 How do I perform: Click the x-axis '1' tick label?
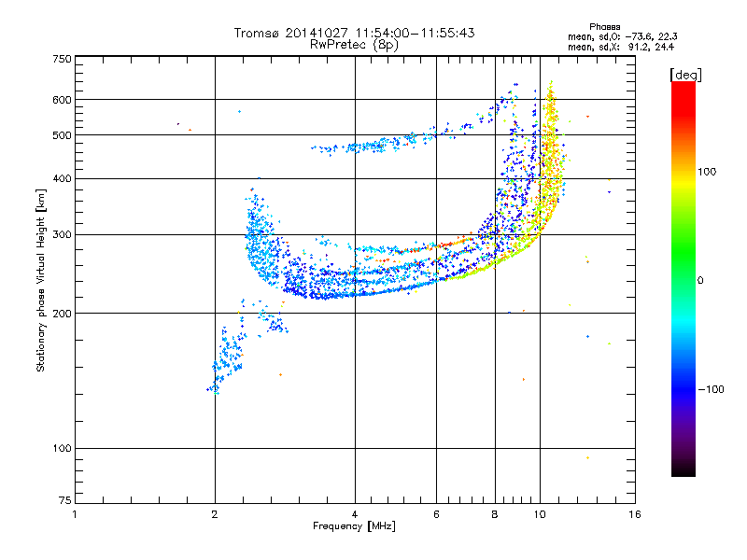click(x=75, y=514)
